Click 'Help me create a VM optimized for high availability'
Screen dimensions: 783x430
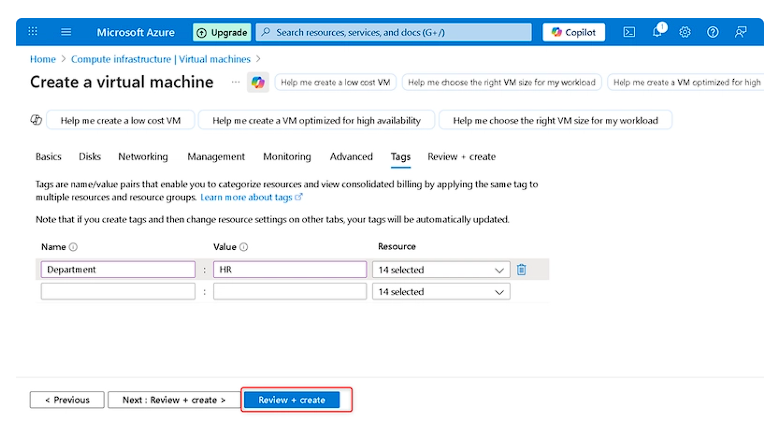tap(317, 120)
